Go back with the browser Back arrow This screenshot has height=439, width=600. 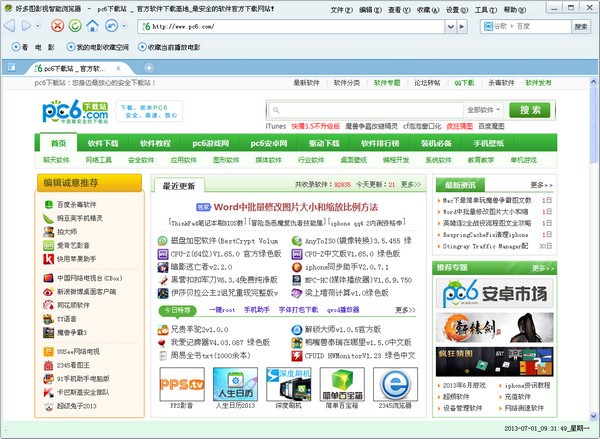point(10,26)
